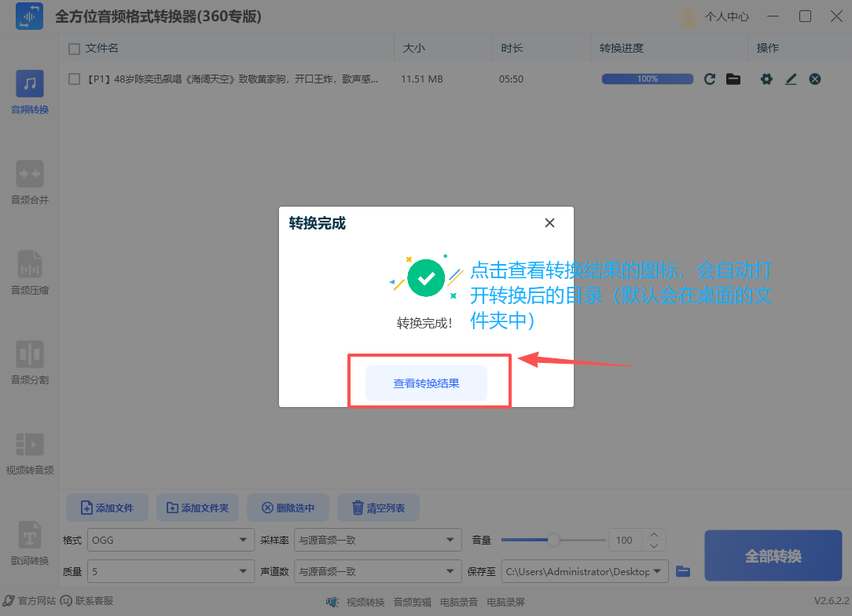The height and width of the screenshot is (616, 852).
Task: Open the 声道数 dropdown
Action: (x=377, y=571)
